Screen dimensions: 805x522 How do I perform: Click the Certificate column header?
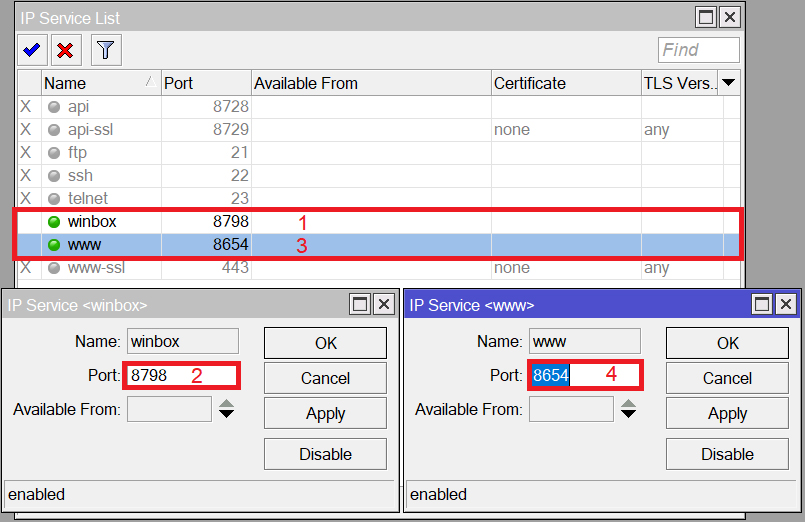tap(566, 83)
